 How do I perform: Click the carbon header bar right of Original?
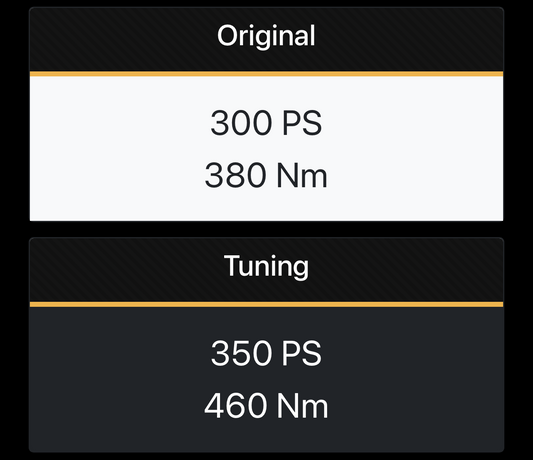(410, 39)
